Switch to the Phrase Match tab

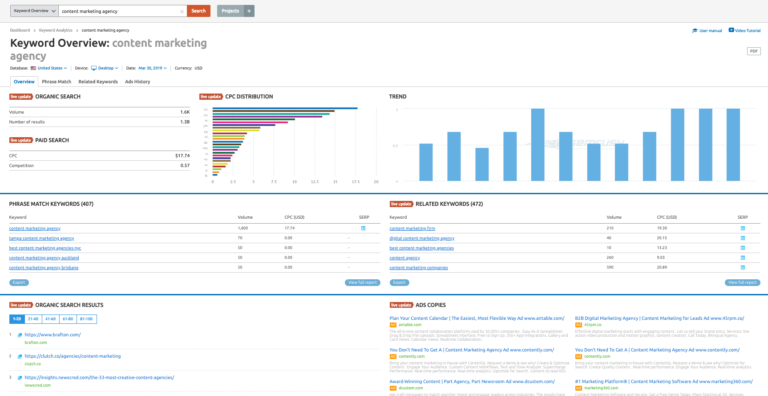[57, 81]
